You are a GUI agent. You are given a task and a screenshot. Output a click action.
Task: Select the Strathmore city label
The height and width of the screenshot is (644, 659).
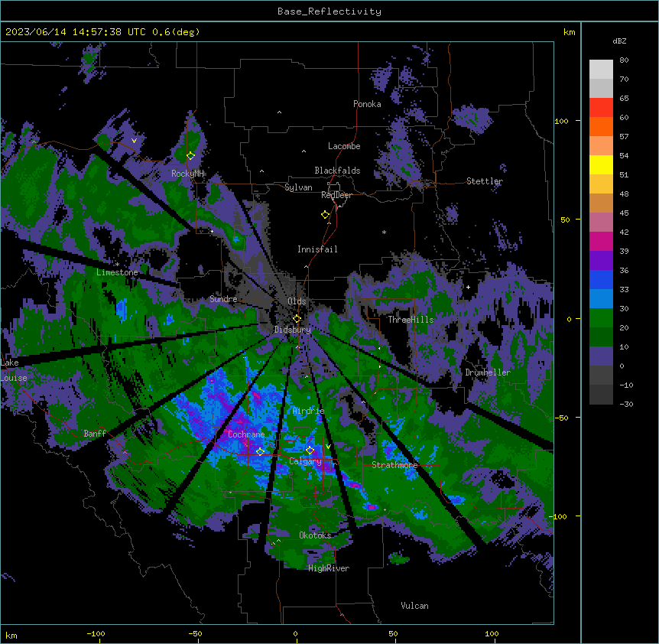click(394, 465)
